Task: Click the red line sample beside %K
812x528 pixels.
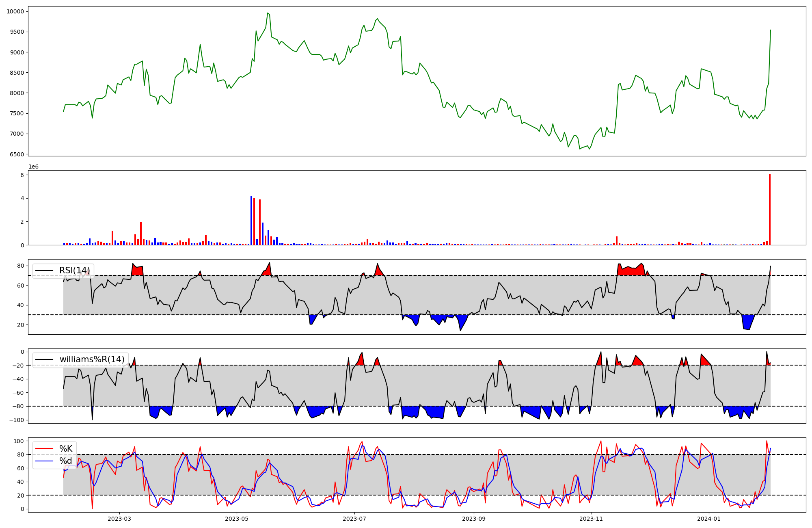Action: tap(44, 449)
